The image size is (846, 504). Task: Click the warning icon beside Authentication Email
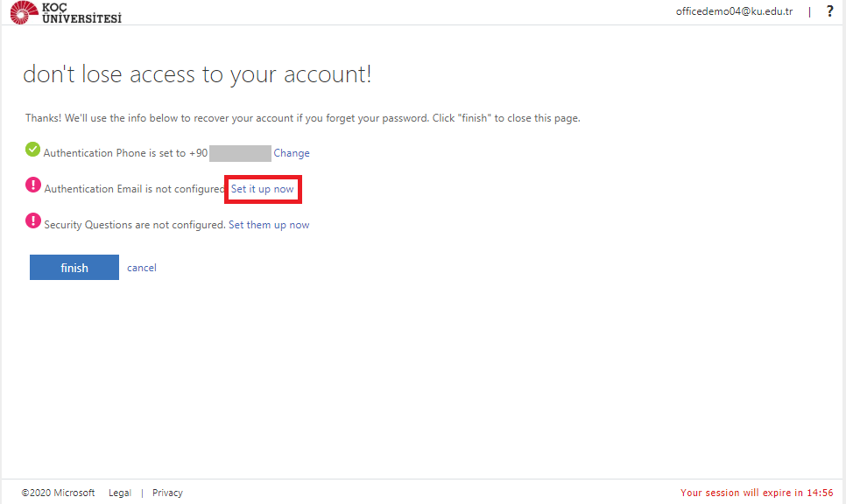click(x=33, y=185)
